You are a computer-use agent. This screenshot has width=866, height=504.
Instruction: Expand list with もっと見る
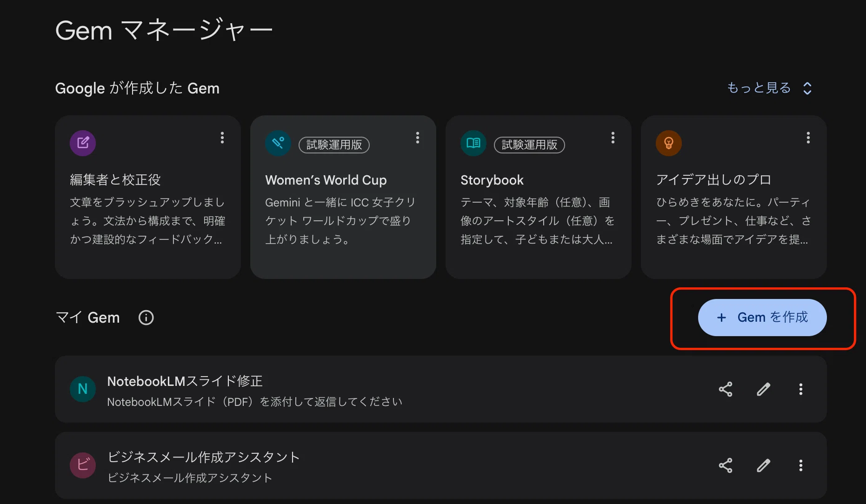[770, 88]
